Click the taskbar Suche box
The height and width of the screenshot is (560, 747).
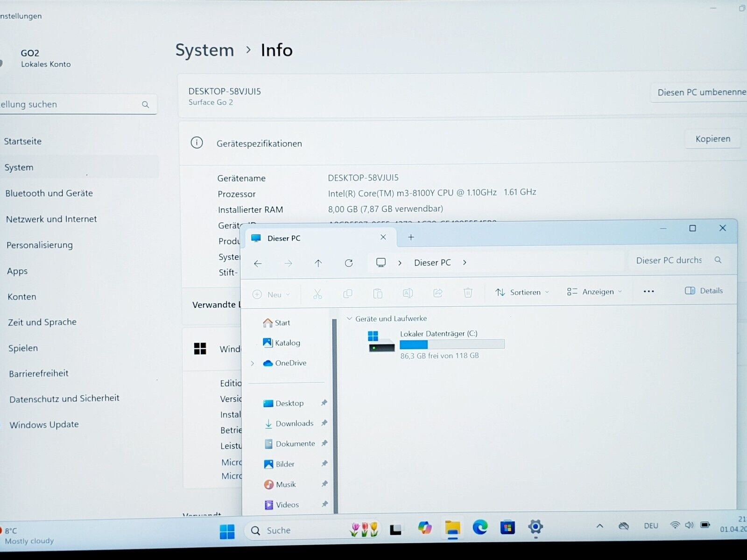click(x=312, y=530)
